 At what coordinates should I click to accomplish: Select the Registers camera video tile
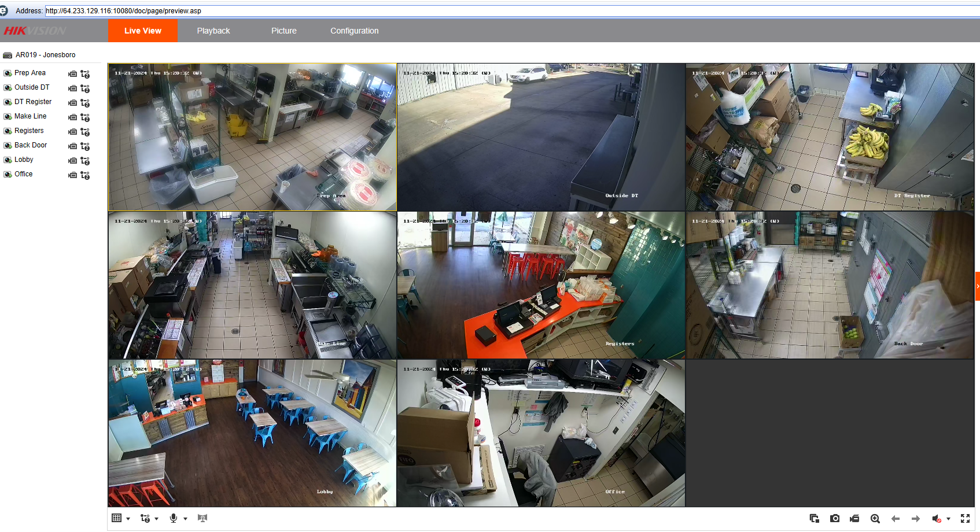pos(541,285)
